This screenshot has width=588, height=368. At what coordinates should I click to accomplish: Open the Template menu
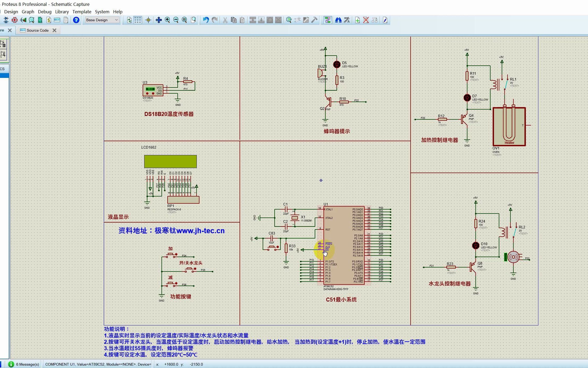pyautogui.click(x=82, y=11)
